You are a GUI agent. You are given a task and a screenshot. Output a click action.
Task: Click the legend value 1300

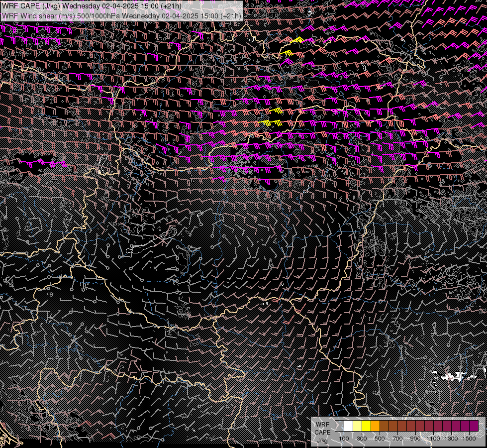[x=451, y=439]
